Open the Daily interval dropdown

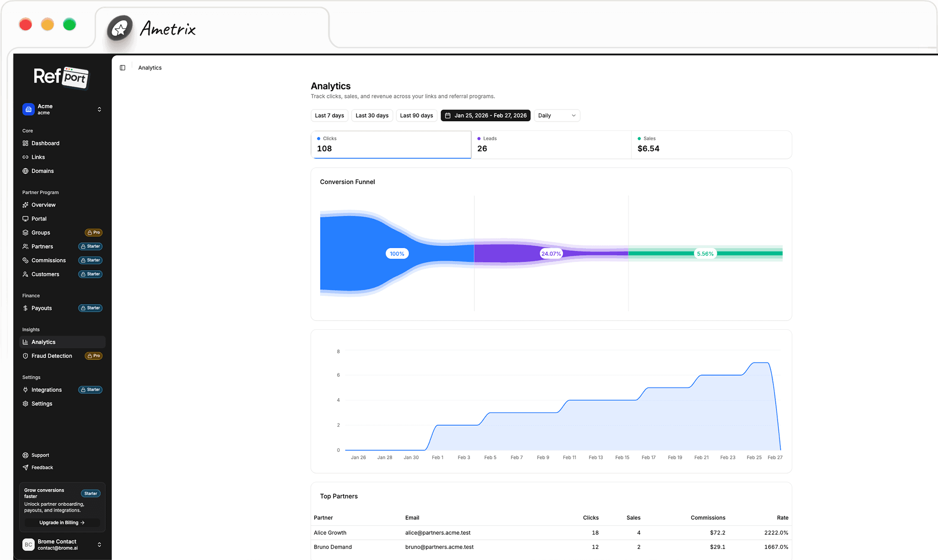click(556, 115)
